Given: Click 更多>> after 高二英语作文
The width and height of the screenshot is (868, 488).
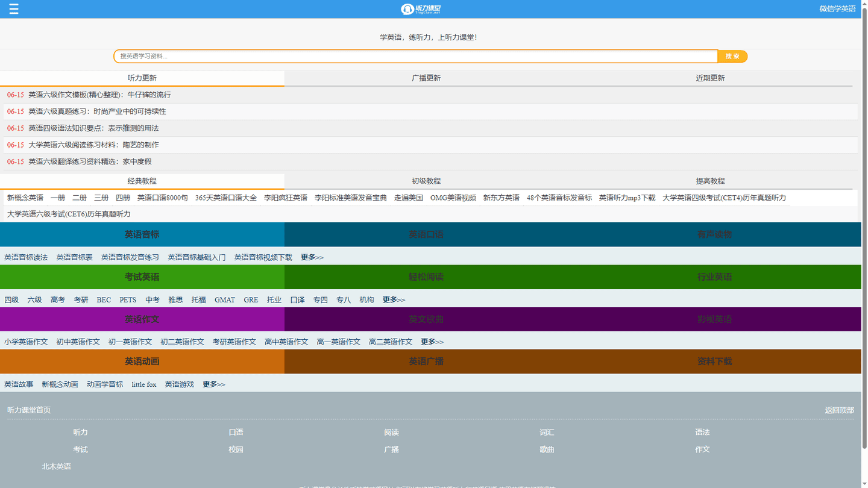Looking at the screenshot, I should tap(432, 342).
